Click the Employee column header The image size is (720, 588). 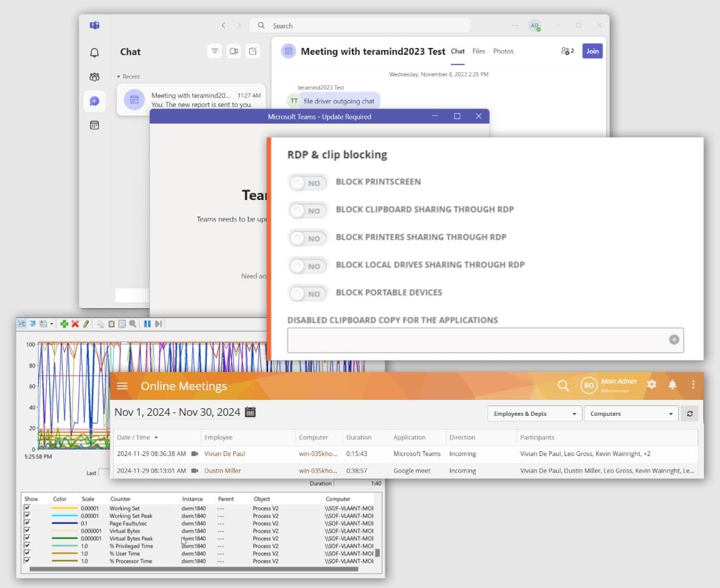tap(219, 437)
